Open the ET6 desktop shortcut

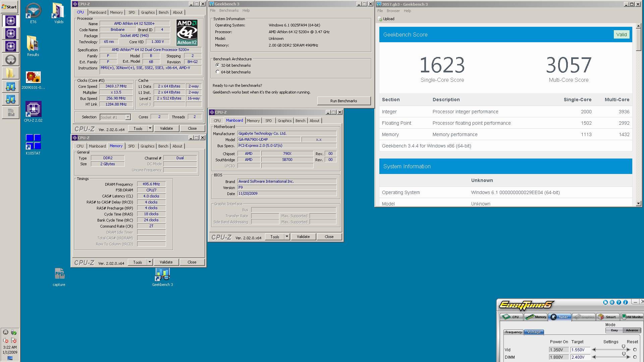[x=33, y=13]
